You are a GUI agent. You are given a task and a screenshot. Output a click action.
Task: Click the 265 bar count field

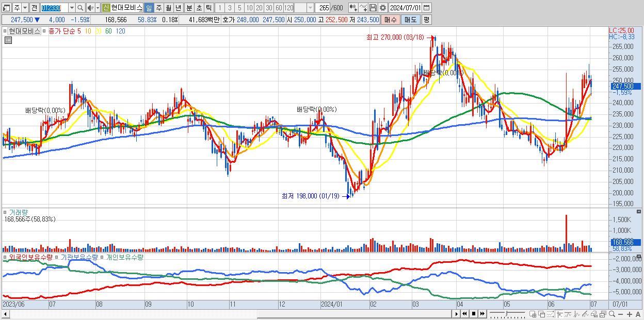[323, 8]
